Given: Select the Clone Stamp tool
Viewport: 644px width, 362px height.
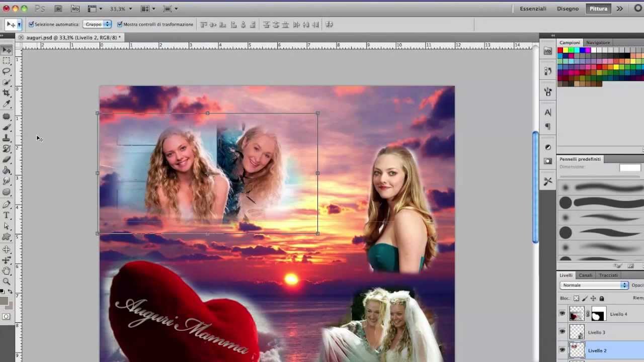Looking at the screenshot, I should click(x=7, y=138).
